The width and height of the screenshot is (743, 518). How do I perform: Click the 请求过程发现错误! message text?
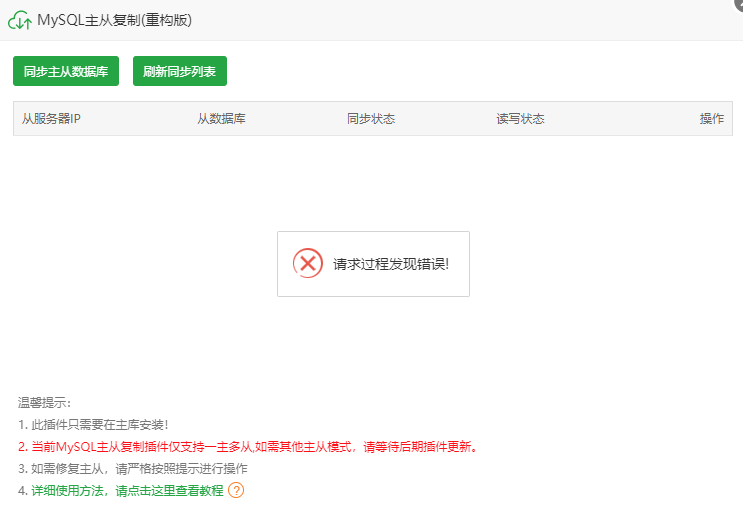391,264
